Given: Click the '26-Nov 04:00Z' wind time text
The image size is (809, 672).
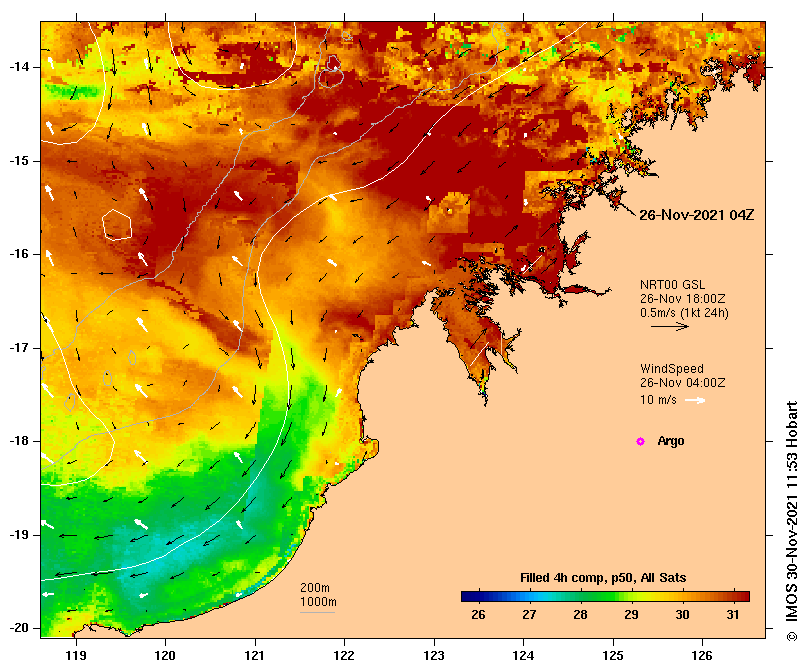Looking at the screenshot, I should [683, 383].
